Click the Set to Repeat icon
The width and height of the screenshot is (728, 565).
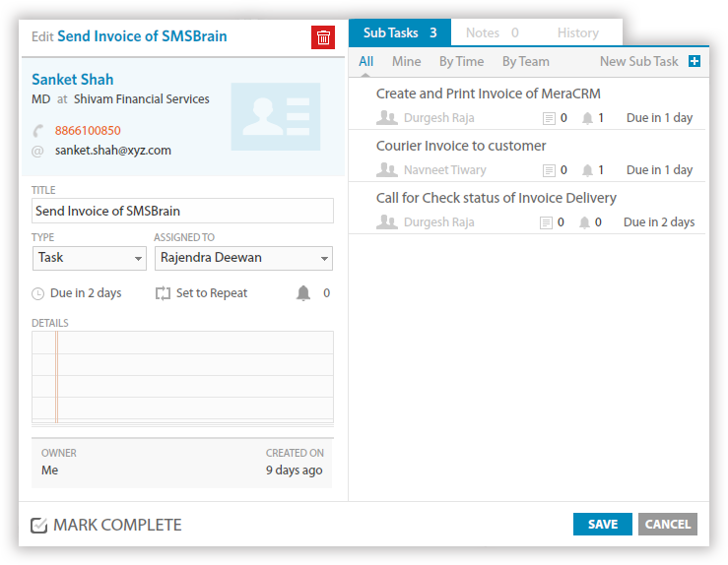(x=164, y=293)
